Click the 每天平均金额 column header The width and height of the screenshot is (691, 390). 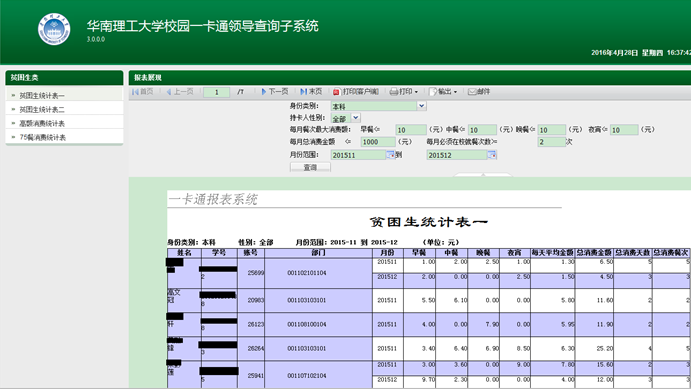[x=552, y=253]
